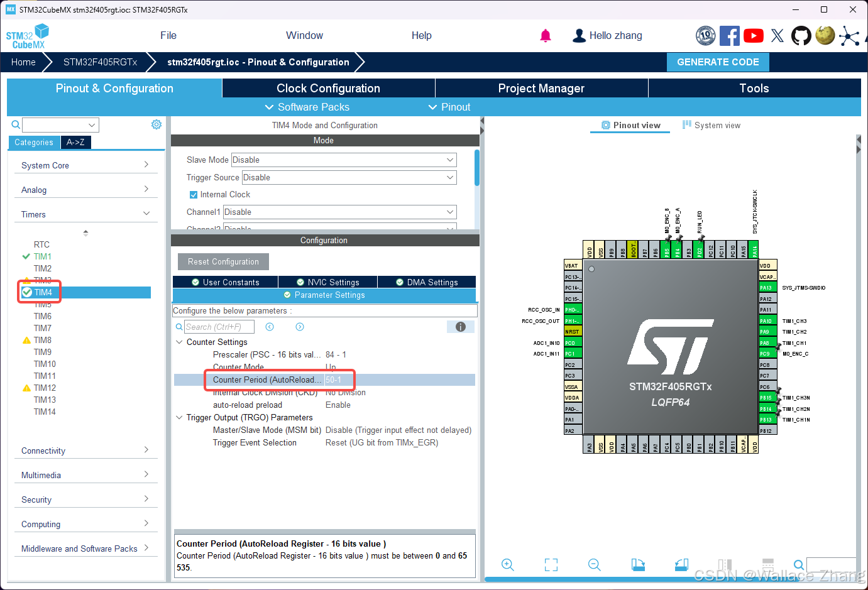The height and width of the screenshot is (590, 868).
Task: Click the pin search magnifier icon
Action: point(799,565)
